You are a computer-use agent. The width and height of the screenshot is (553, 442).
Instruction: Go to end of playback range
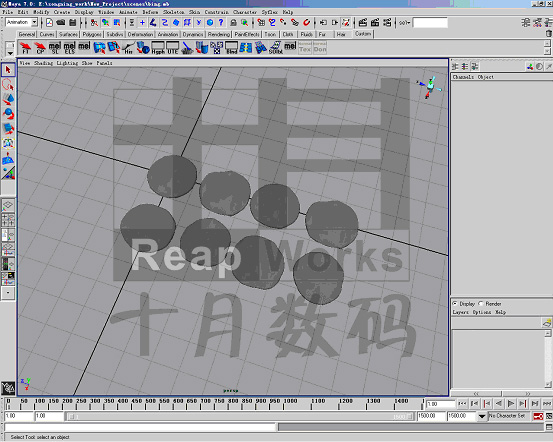point(547,403)
